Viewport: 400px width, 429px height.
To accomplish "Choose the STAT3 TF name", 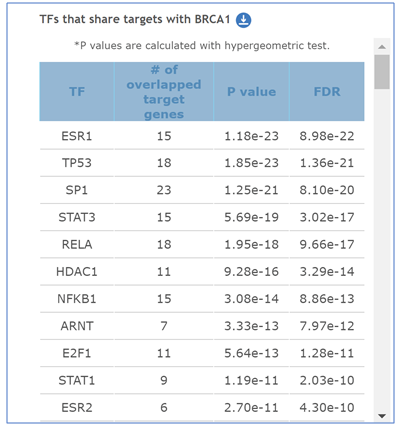I will 77,217.
